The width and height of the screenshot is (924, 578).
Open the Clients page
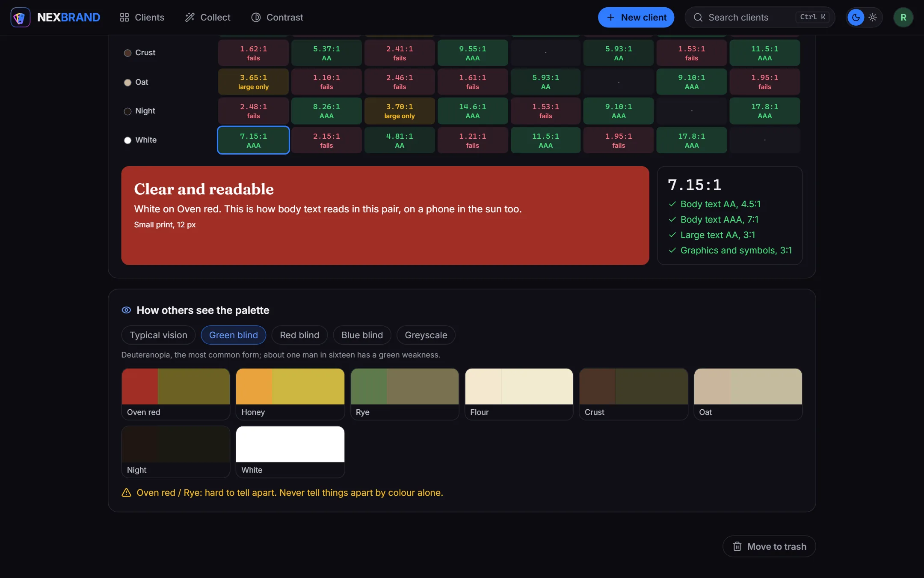click(142, 18)
